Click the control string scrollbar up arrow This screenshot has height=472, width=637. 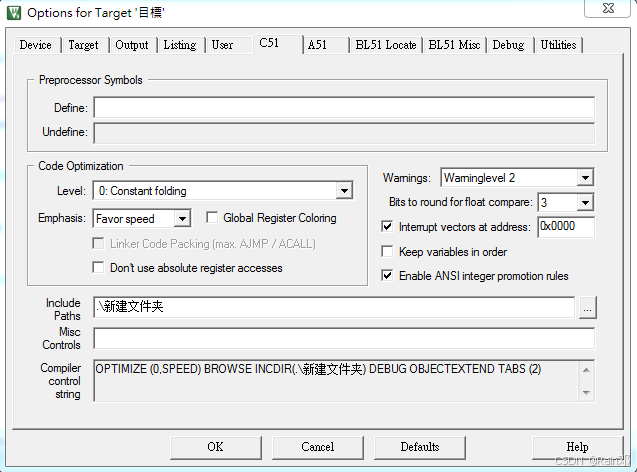pyautogui.click(x=586, y=370)
